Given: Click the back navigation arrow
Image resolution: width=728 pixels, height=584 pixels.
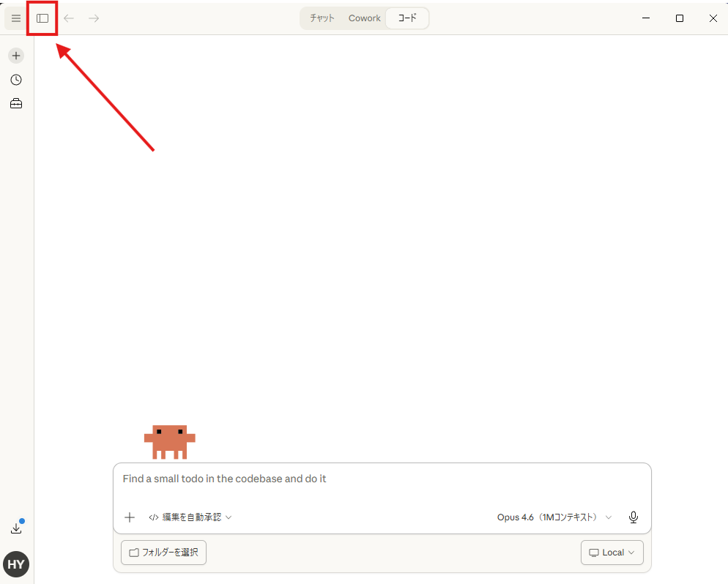Looking at the screenshot, I should click(68, 18).
